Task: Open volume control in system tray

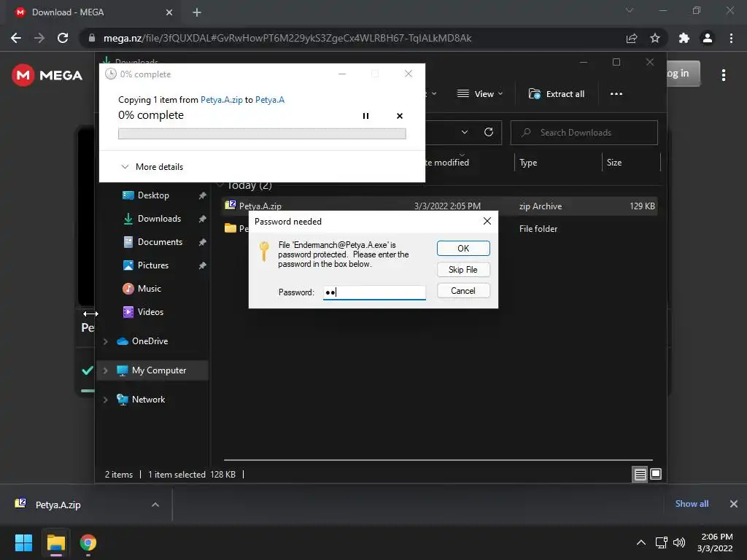Action: (x=679, y=542)
